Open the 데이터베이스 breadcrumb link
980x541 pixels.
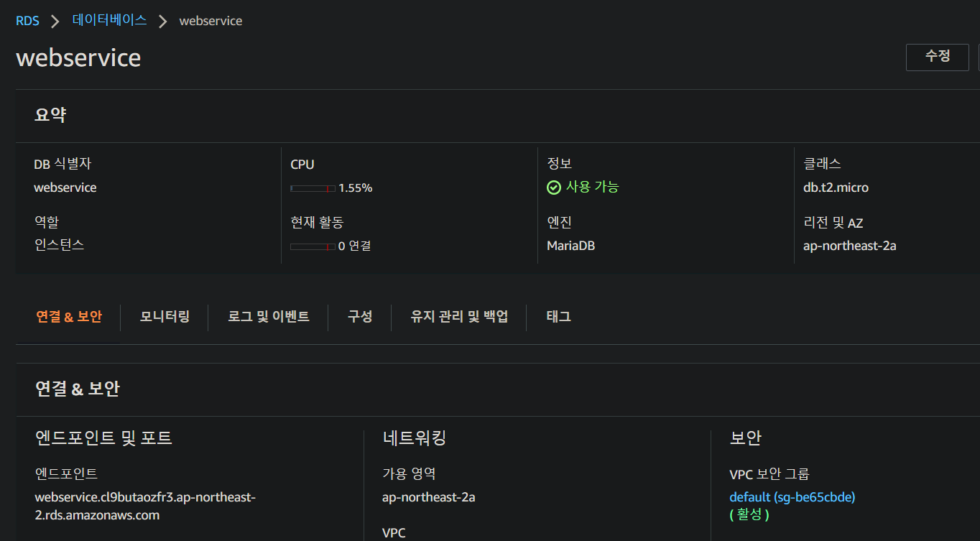point(108,21)
